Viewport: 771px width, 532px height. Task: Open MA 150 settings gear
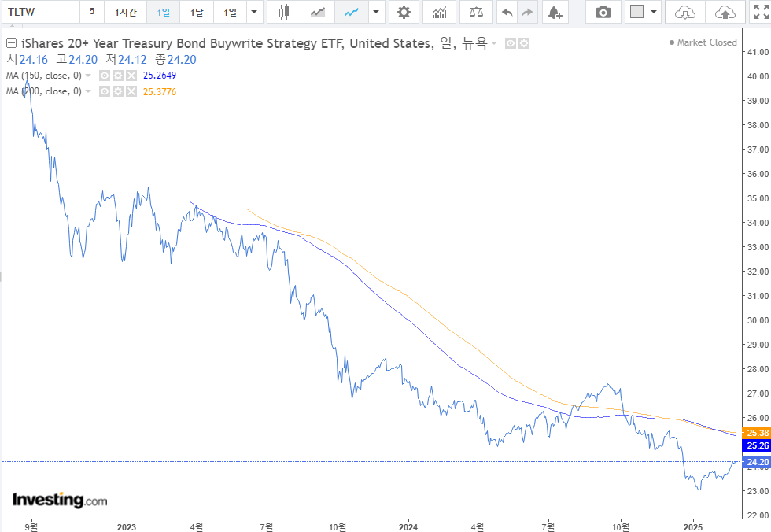(117, 76)
